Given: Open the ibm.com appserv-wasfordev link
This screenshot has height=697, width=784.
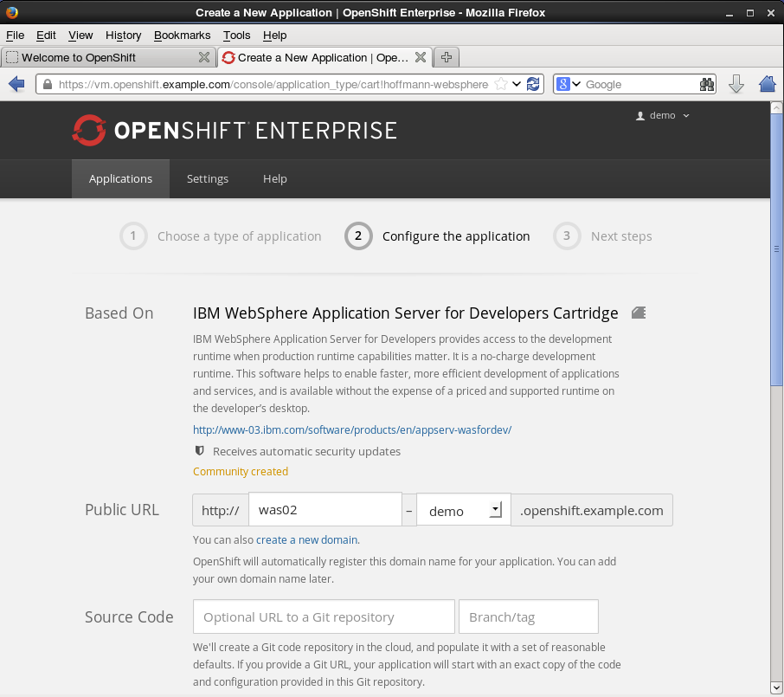Looking at the screenshot, I should pyautogui.click(x=352, y=429).
